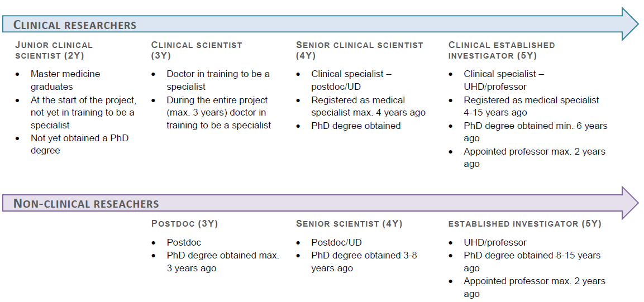The image size is (644, 302).
Task: Click the Established investigator (5Y) heading
Action: pos(524,224)
